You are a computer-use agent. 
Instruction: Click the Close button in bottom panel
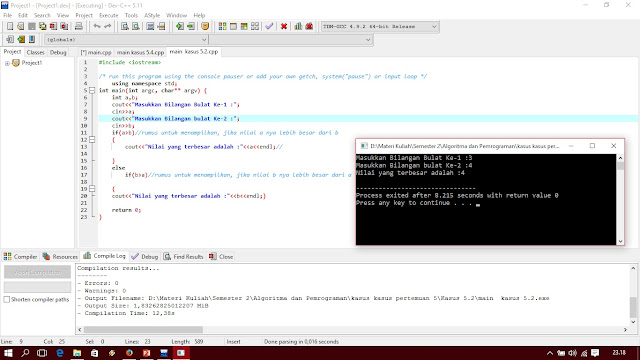(x=221, y=257)
